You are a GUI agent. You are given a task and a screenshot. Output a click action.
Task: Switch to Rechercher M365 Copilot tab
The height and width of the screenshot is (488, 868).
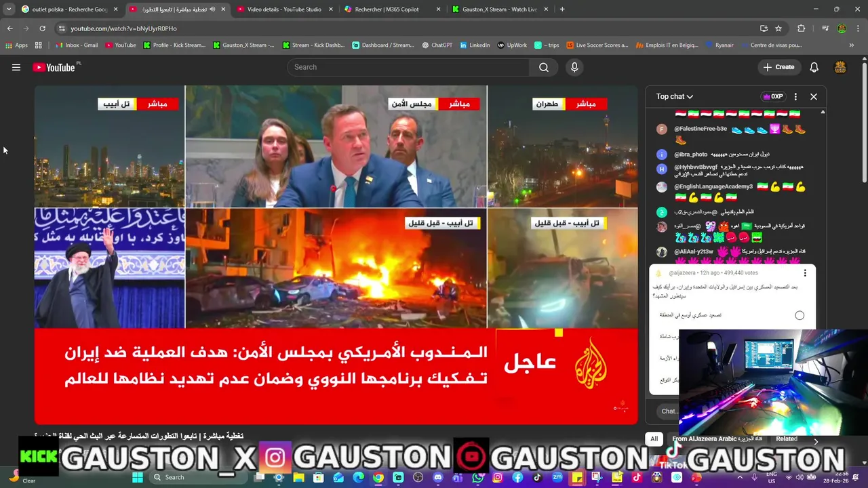click(392, 9)
